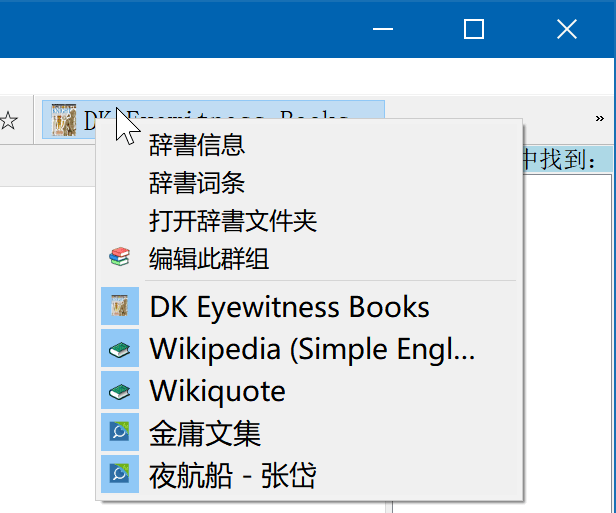616x513 pixels.
Task: Click the green book icon beside Wikipedia
Action: click(120, 348)
